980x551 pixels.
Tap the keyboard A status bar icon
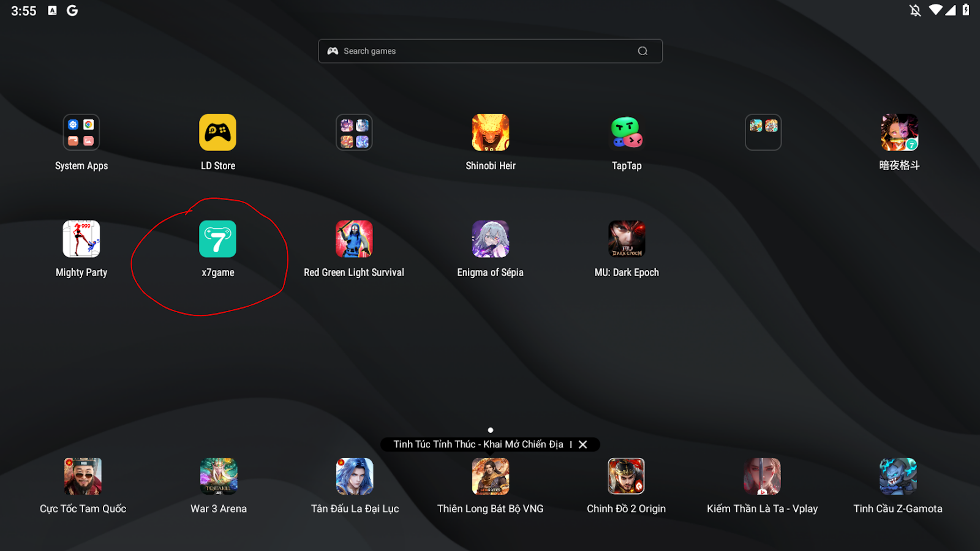click(x=53, y=10)
